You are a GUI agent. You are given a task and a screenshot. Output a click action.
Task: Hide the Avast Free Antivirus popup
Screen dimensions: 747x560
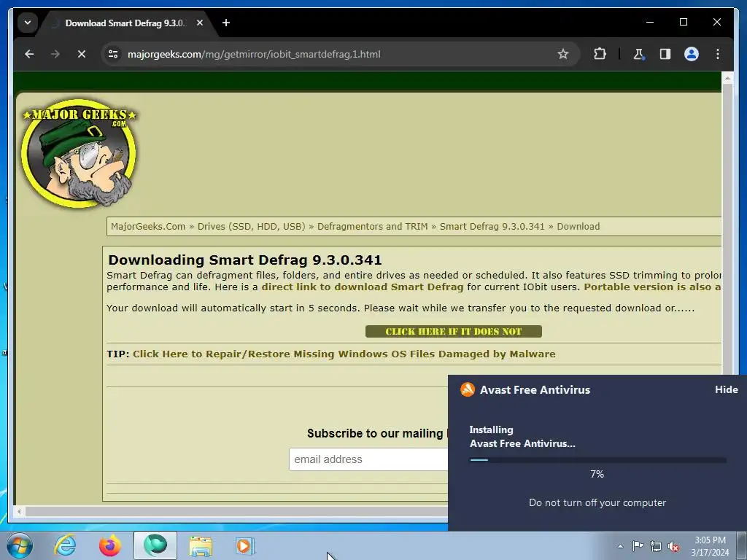pyautogui.click(x=726, y=389)
